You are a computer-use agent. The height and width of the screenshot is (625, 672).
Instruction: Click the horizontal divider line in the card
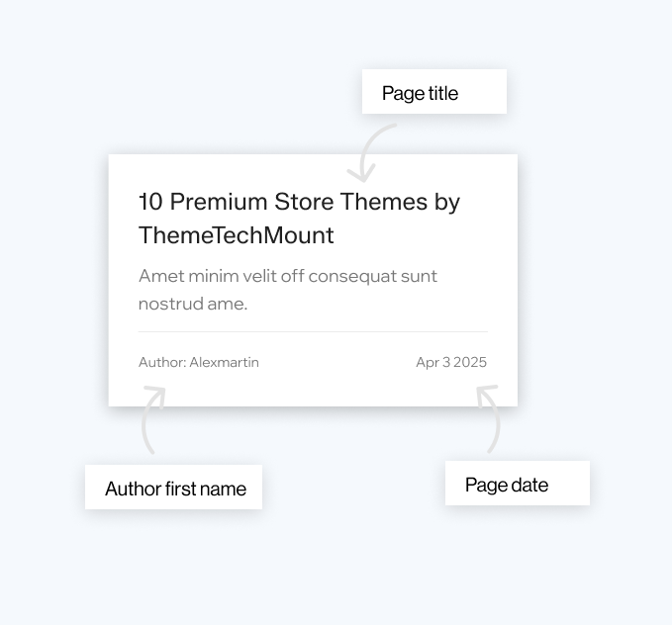pyautogui.click(x=313, y=331)
